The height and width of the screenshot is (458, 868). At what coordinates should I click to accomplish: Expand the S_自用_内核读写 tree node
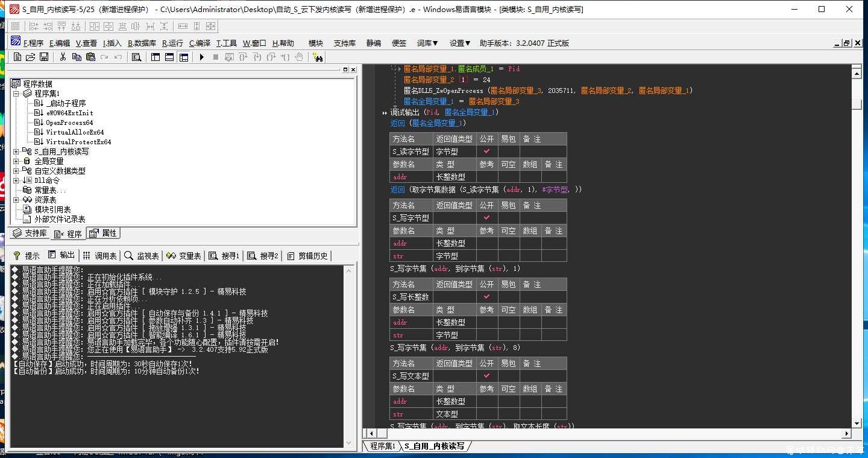16,151
